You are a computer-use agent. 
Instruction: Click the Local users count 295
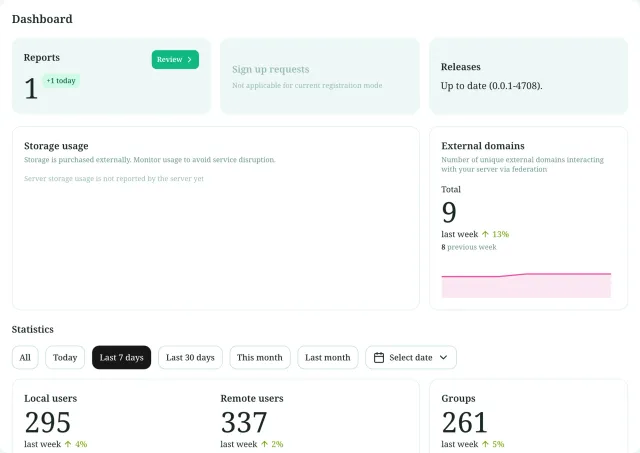point(47,422)
